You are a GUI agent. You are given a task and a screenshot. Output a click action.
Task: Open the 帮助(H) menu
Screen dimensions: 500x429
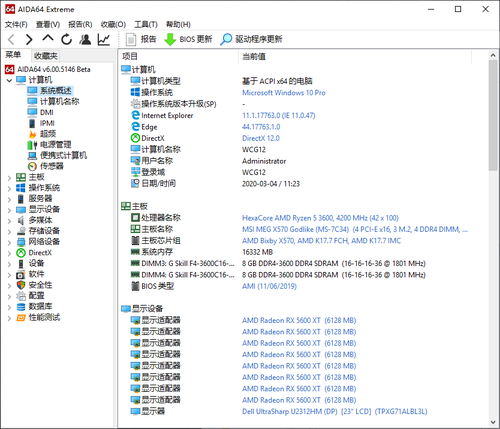pos(178,24)
